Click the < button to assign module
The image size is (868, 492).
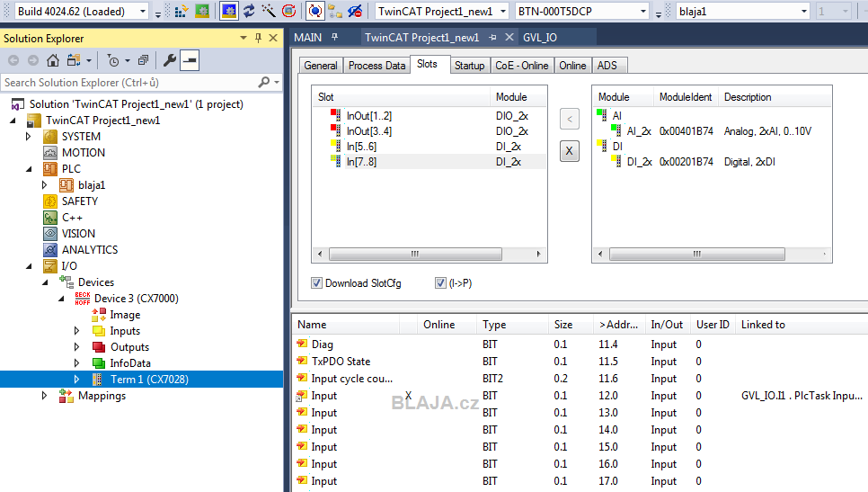coord(570,119)
